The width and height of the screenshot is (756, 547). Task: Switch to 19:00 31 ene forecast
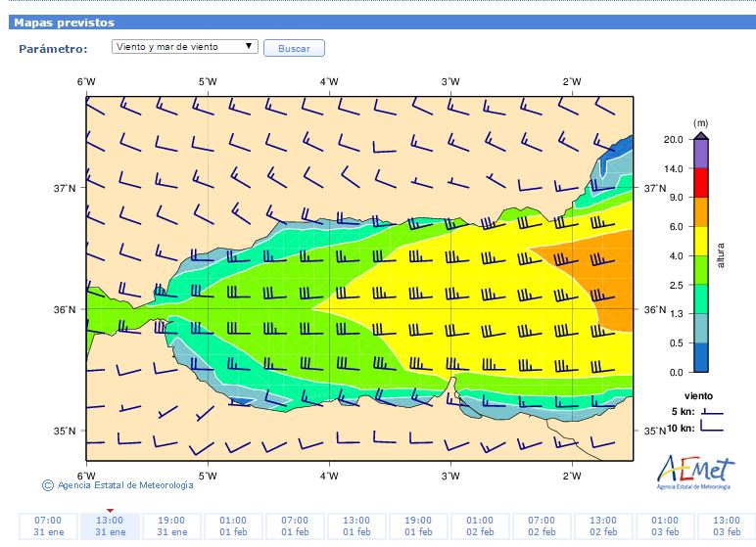(171, 525)
